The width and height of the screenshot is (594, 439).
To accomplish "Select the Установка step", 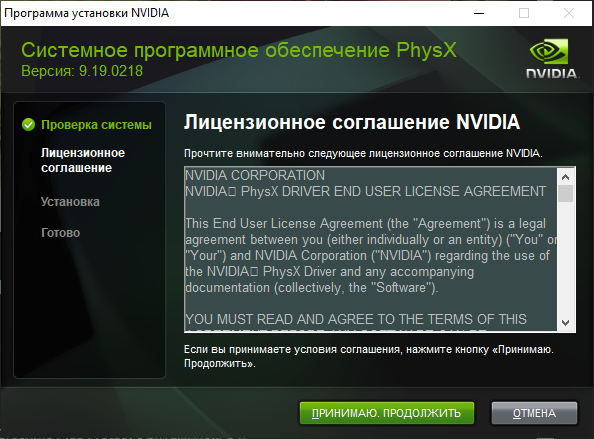I will click(70, 202).
